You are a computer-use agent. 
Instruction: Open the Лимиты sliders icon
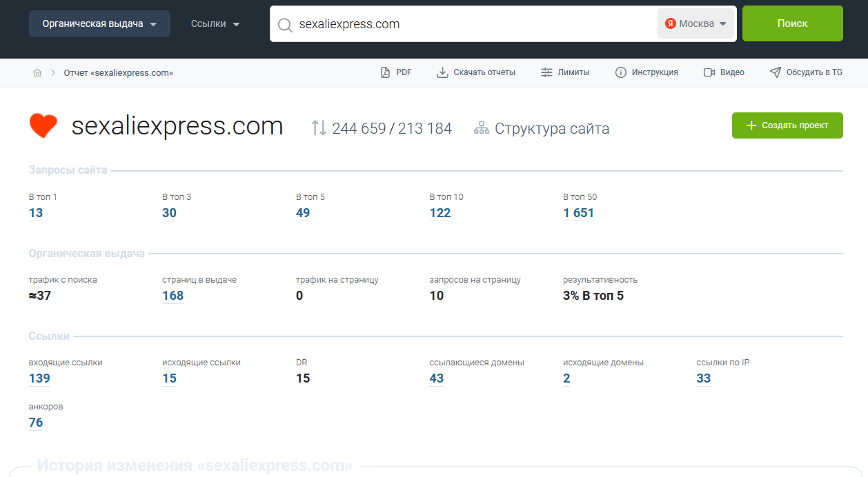coord(546,72)
